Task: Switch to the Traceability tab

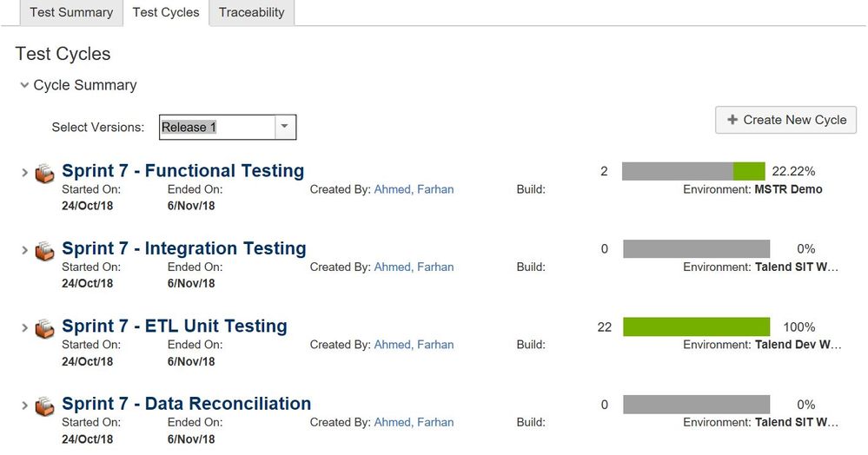Action: coord(251,12)
